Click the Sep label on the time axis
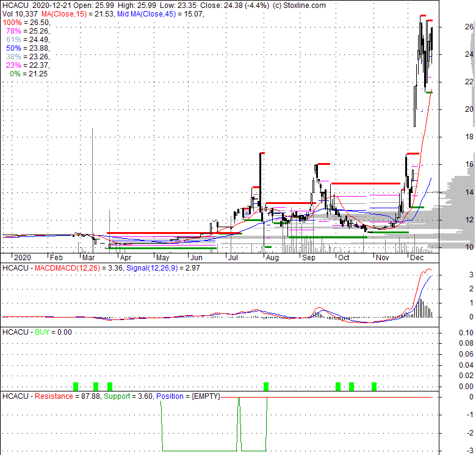This screenshot has height=455, width=476. coord(309,258)
